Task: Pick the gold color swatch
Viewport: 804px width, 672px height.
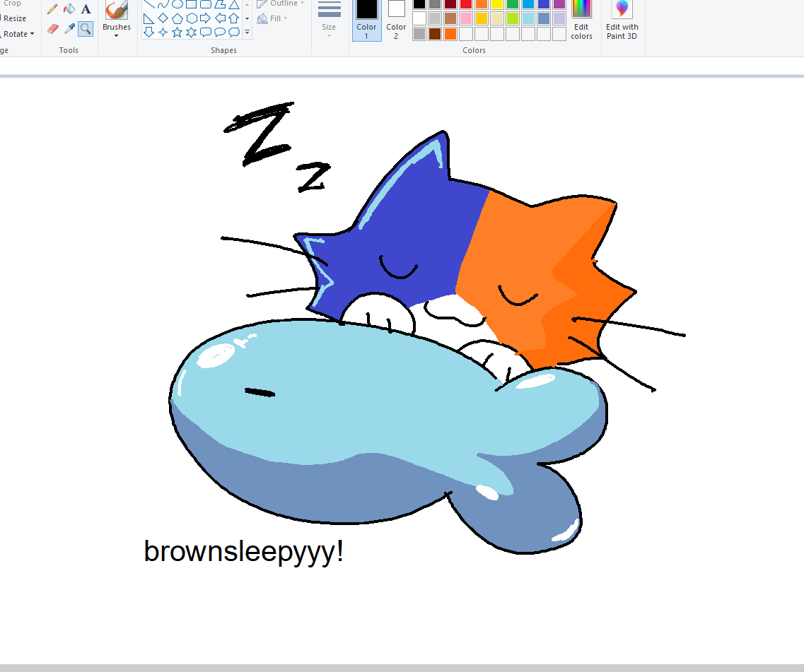Action: (481, 18)
